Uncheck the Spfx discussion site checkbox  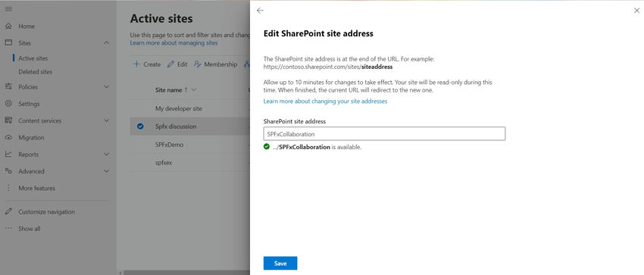click(140, 127)
